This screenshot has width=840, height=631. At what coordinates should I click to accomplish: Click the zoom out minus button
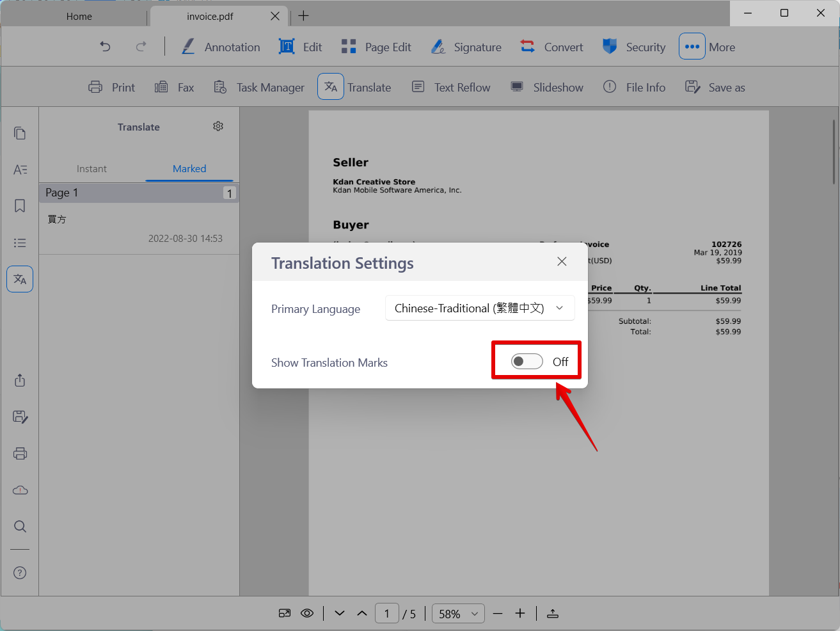498,613
